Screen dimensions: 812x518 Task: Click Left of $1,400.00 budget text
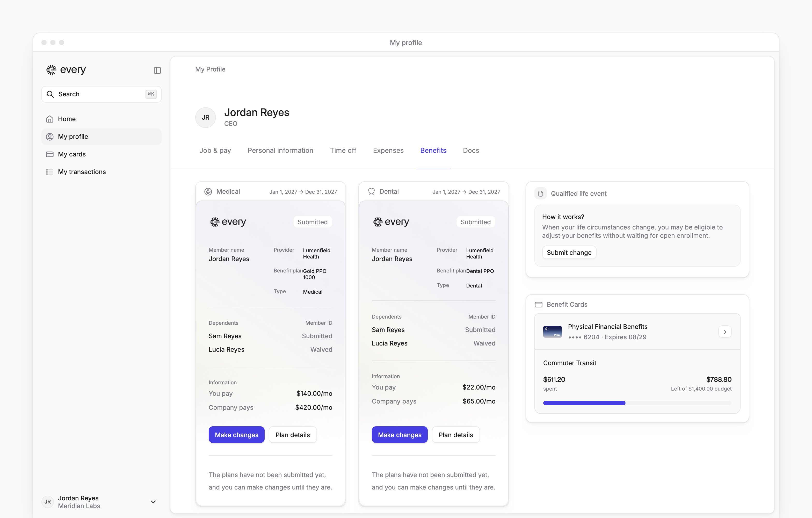(x=701, y=389)
